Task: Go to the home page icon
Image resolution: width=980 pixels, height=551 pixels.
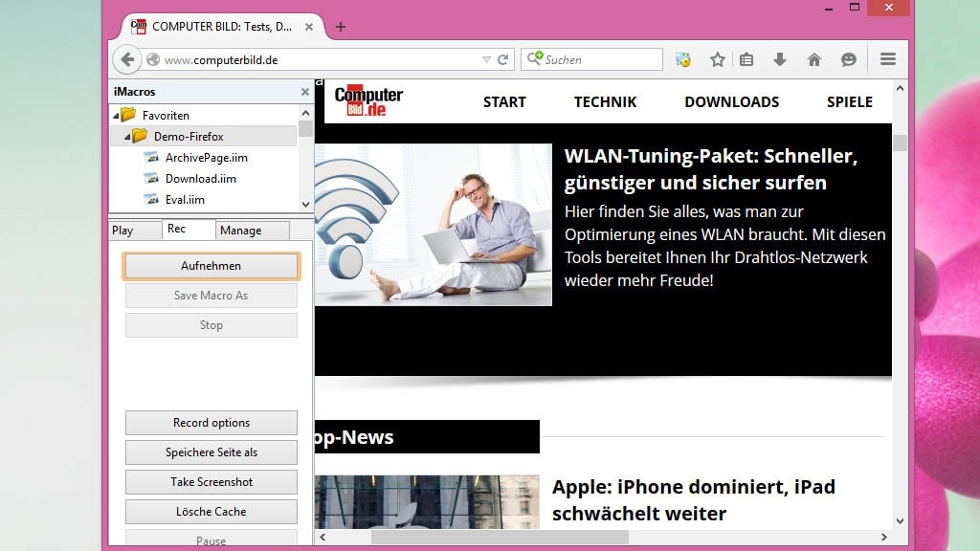Action: point(813,60)
